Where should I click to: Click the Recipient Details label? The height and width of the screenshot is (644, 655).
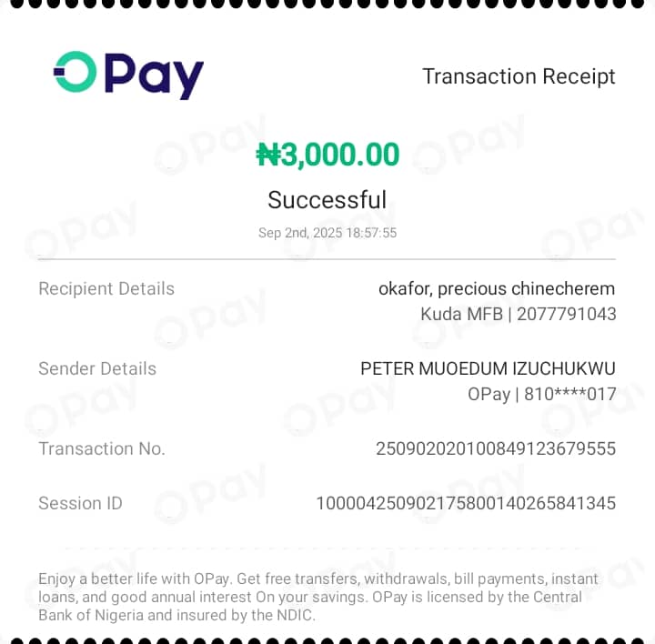coord(106,288)
